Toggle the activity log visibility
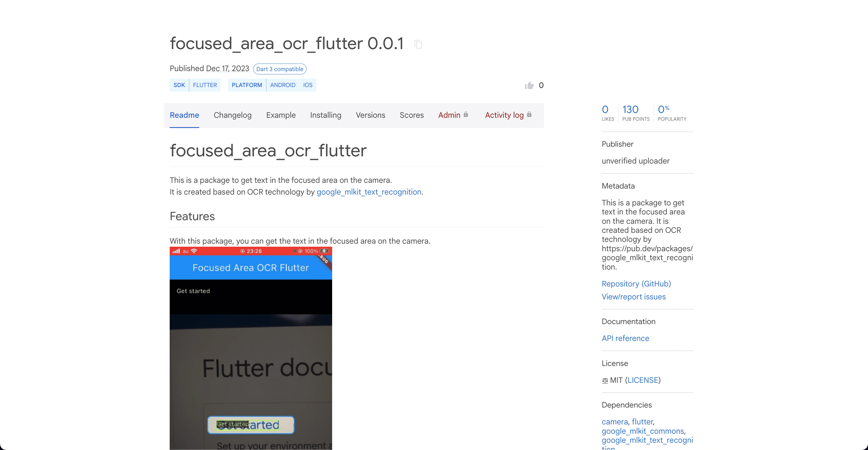The image size is (868, 450). [505, 115]
